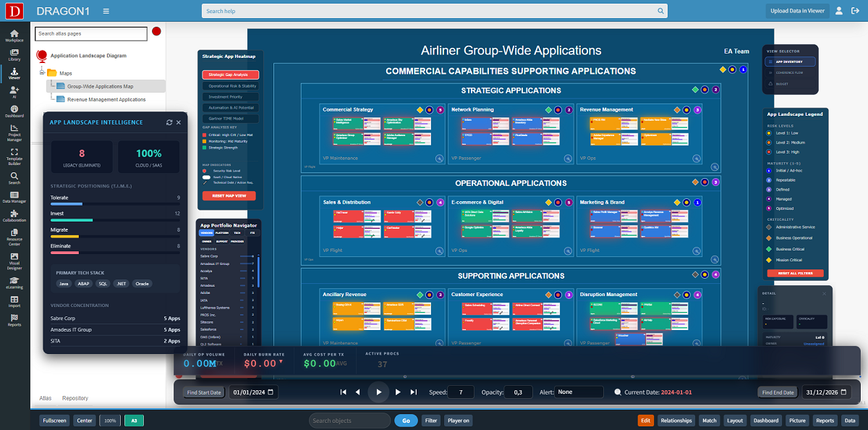The image size is (868, 430).
Task: Switch to the Repository tab
Action: [75, 397]
